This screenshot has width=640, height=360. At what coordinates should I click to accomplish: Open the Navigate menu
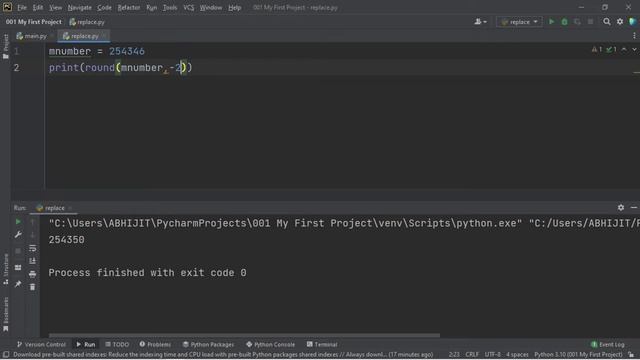click(x=80, y=7)
